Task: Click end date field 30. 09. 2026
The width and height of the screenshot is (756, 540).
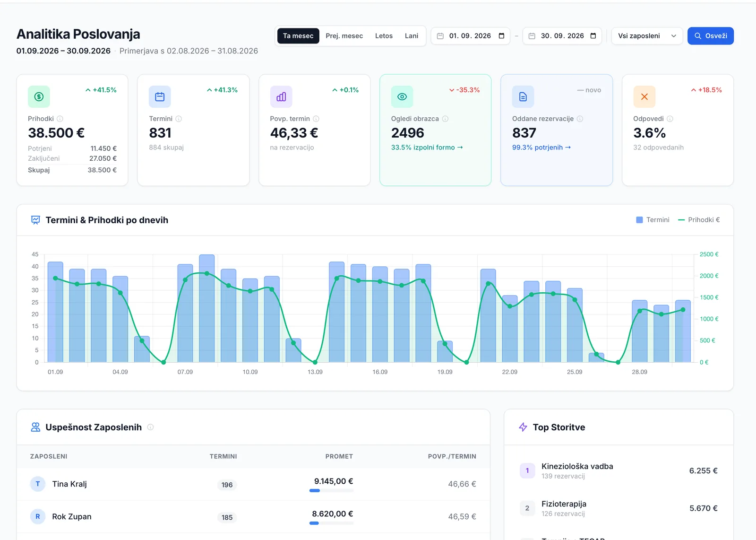Action: (x=562, y=36)
